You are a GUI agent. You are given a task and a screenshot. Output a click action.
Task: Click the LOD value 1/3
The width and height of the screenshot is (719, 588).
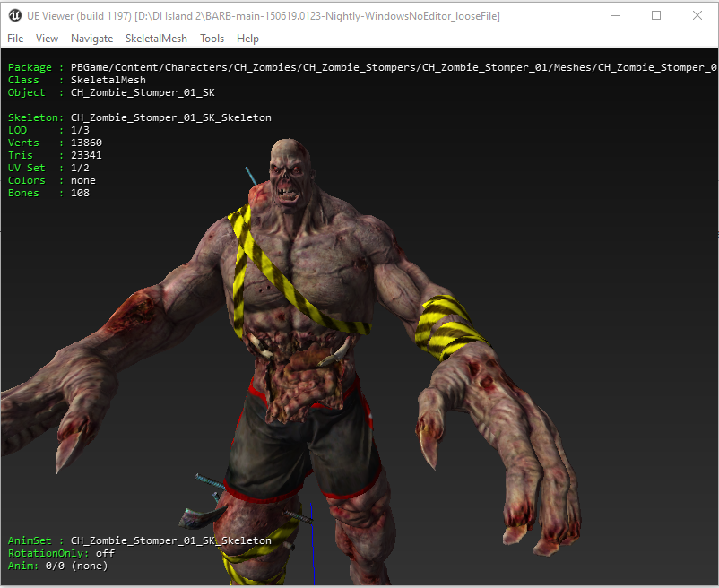point(80,130)
